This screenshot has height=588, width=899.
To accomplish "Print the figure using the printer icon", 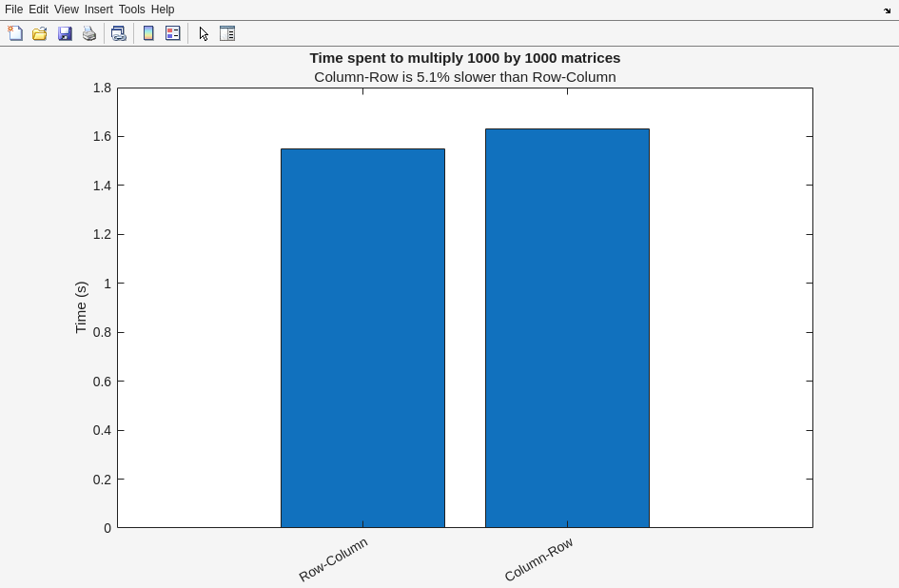I will coord(89,33).
